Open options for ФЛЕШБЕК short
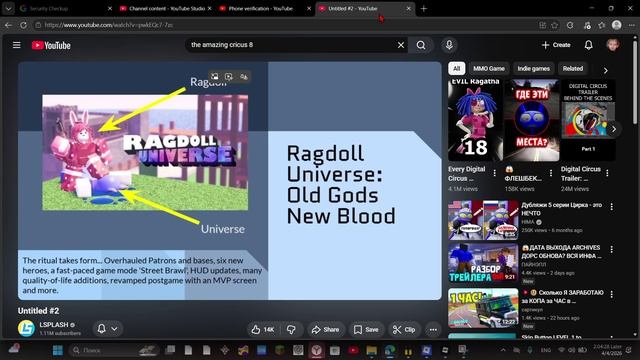Screen dimensions: 640x360 point(551,173)
